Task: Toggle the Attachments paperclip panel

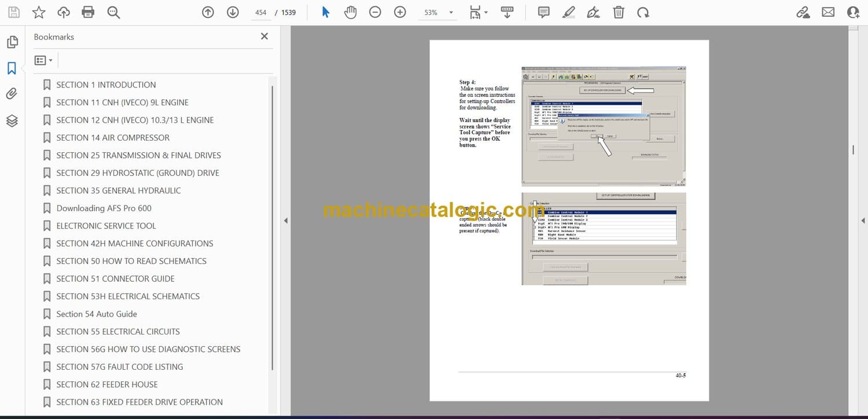Action: 12,94
